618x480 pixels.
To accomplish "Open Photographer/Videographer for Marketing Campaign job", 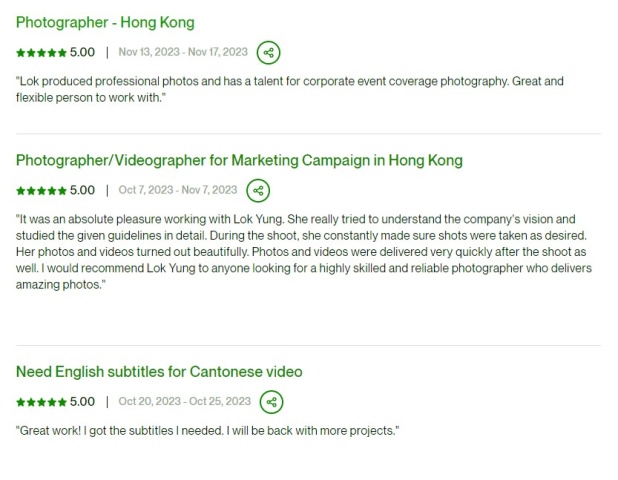I will tap(239, 160).
